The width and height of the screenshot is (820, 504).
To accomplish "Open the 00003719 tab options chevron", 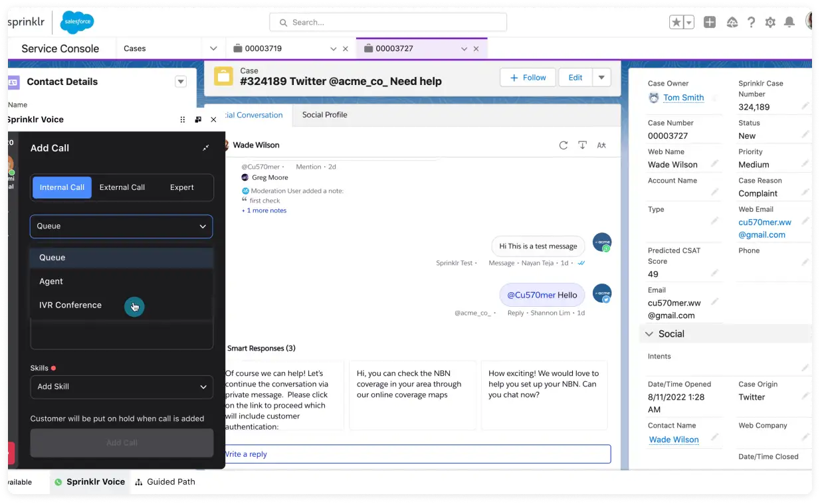I will tap(334, 48).
